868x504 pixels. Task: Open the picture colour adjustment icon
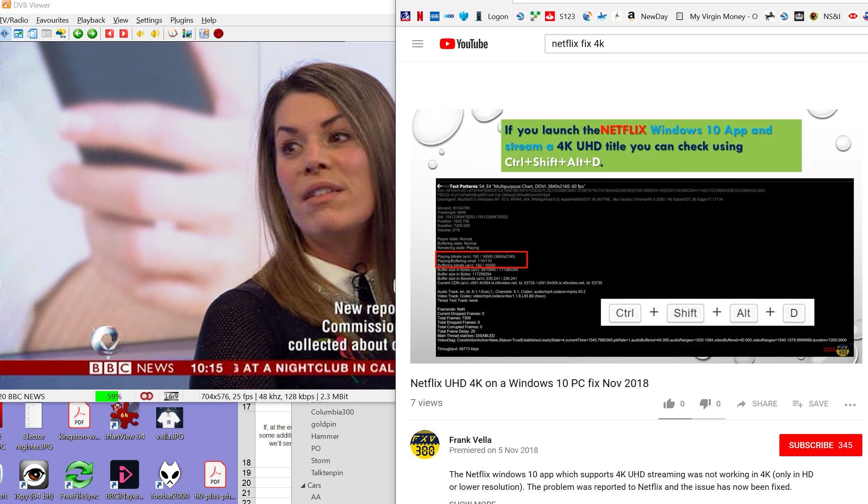[x=187, y=34]
